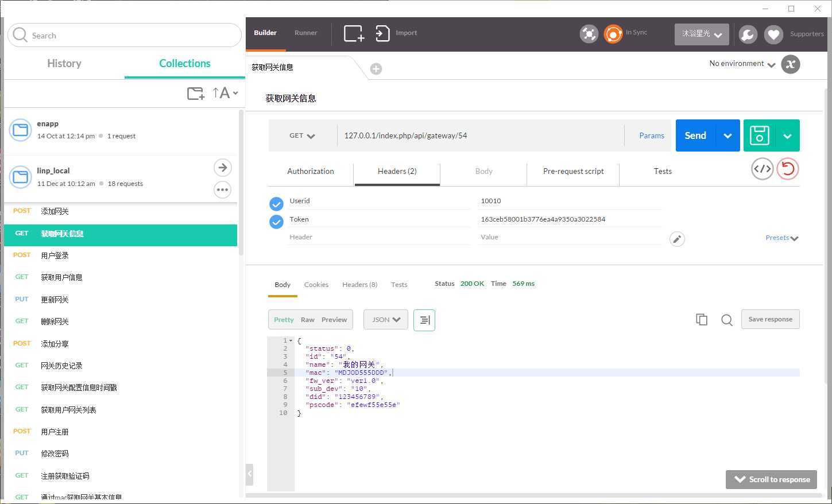
Task: Copy the response body
Action: 702,320
